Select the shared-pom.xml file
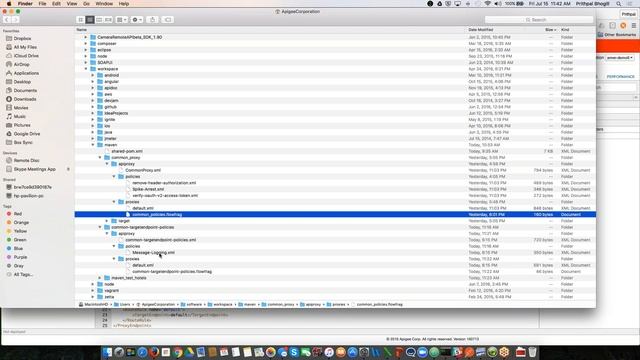Screen dimensions: 640x360 coord(127,151)
